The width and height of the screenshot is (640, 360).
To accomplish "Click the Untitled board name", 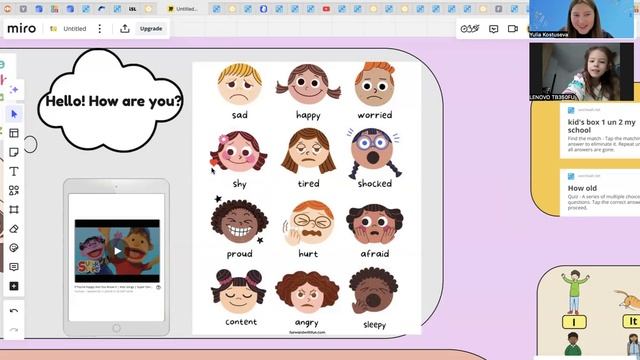I will (75, 29).
